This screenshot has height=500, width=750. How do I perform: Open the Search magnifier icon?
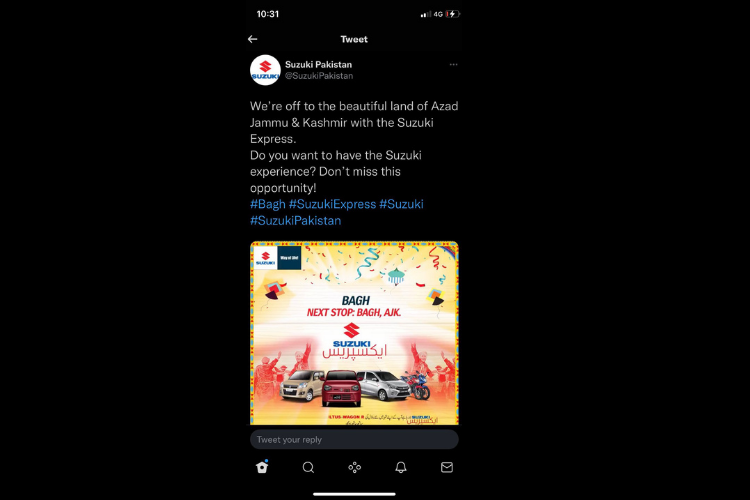tap(309, 467)
